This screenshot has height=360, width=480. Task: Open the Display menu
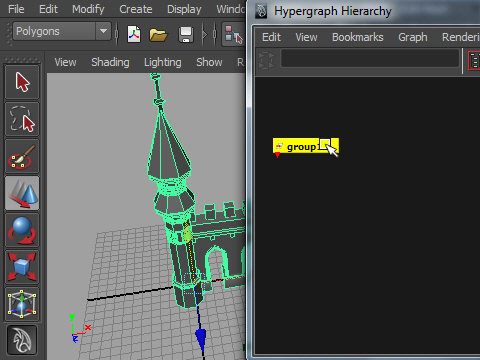[x=184, y=9]
